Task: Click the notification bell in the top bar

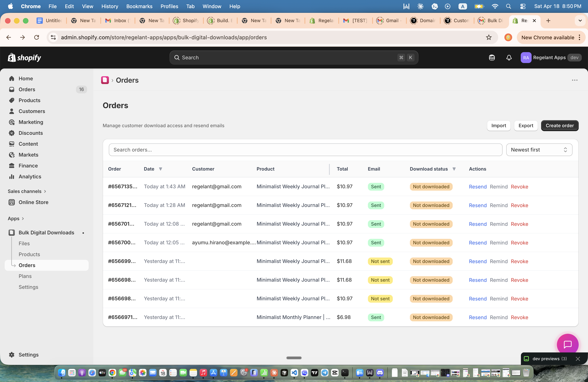Action: coord(509,58)
